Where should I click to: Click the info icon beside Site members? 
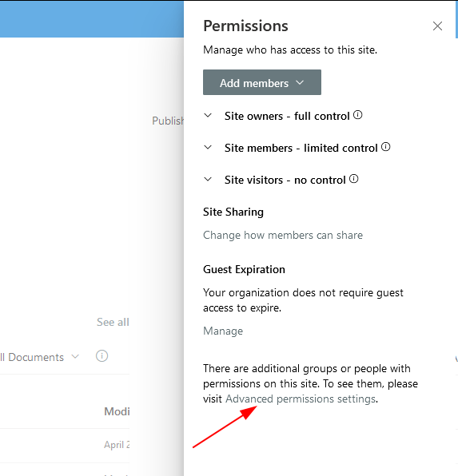pos(386,147)
